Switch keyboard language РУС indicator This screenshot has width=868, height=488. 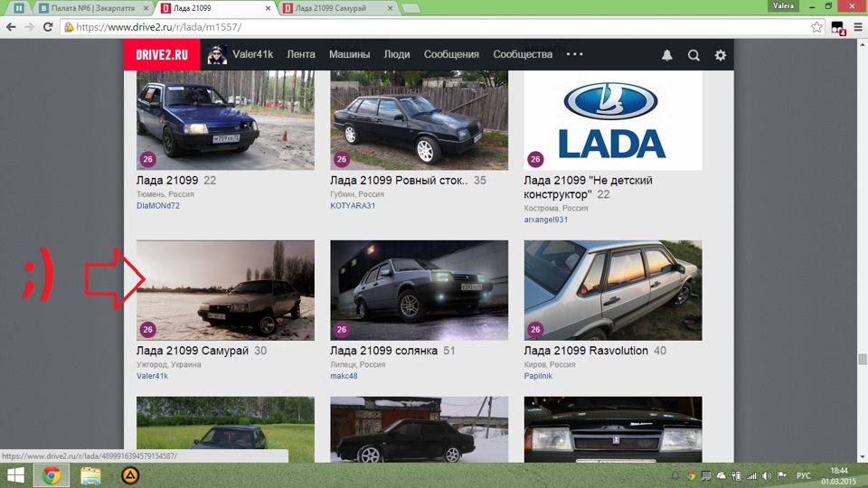[x=803, y=476]
